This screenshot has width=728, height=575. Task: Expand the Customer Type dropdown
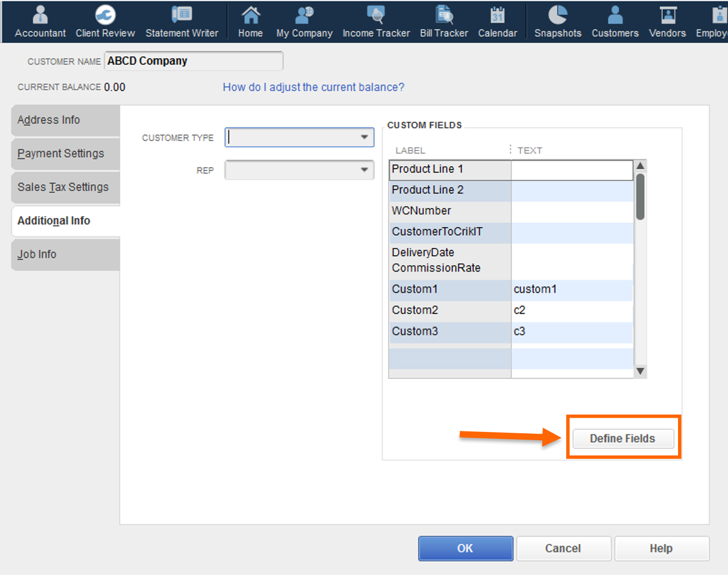pyautogui.click(x=364, y=137)
